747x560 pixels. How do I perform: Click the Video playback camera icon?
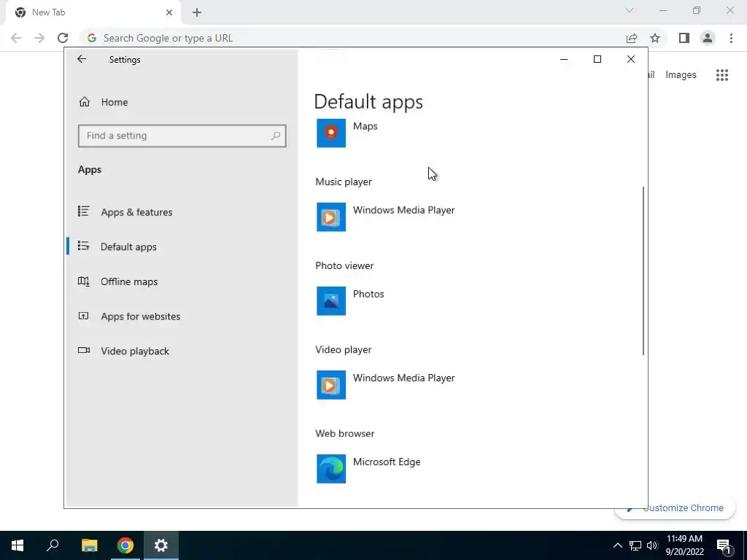point(83,351)
